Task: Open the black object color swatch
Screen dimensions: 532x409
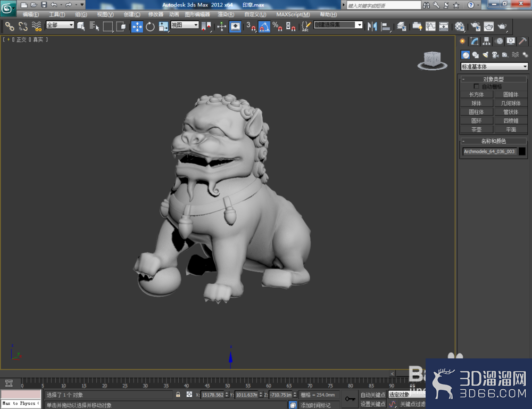Action: click(x=522, y=151)
